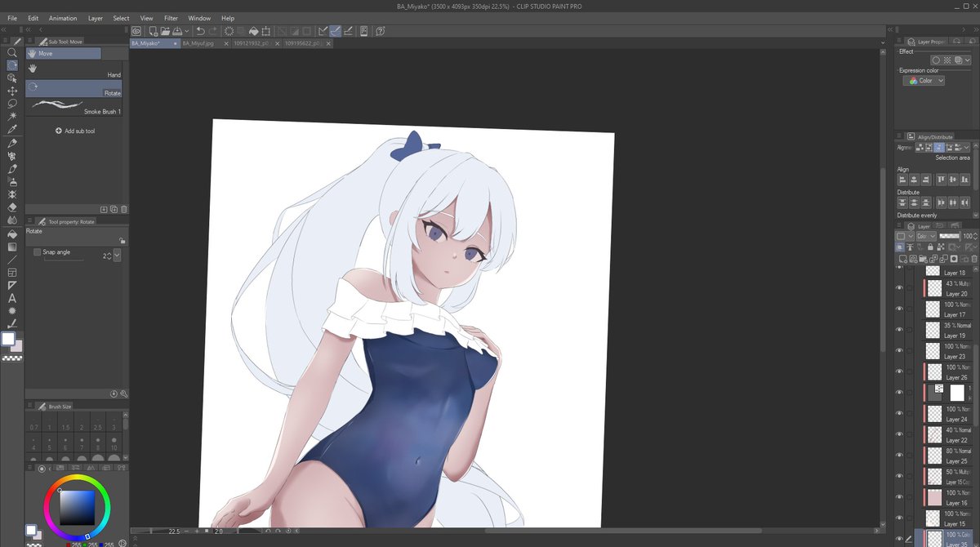Select the Frame border tool
Screen dimensions: 980x547
click(12, 273)
